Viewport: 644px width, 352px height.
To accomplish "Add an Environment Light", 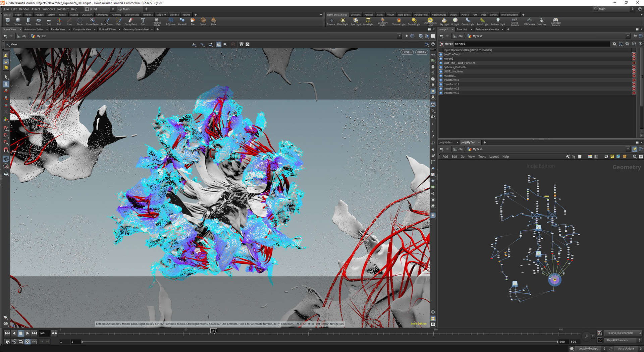I will pos(430,22).
